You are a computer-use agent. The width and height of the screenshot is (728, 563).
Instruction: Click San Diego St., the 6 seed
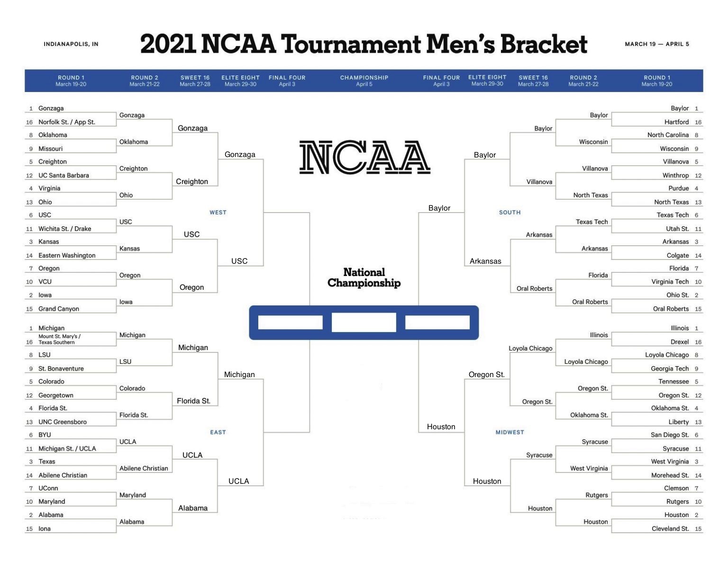tap(670, 435)
